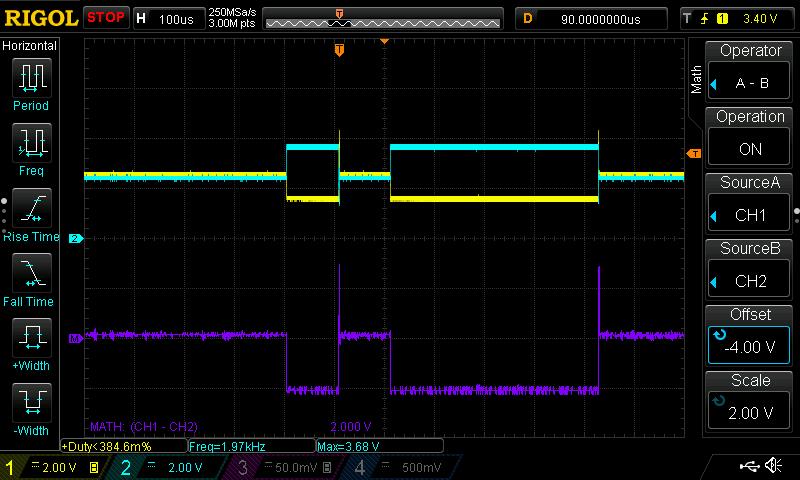Select the +Width measurement icon
The image size is (800, 480).
31,339
